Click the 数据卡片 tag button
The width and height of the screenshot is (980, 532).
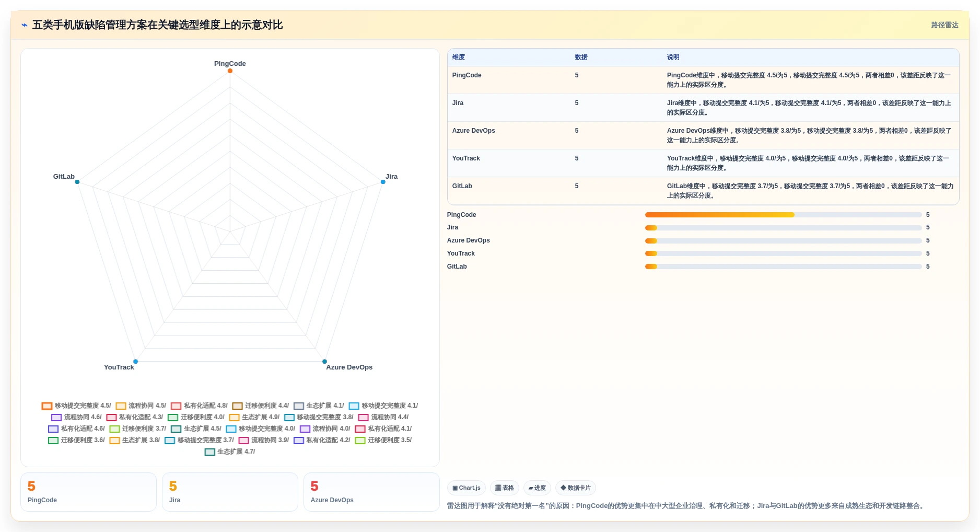coord(576,488)
